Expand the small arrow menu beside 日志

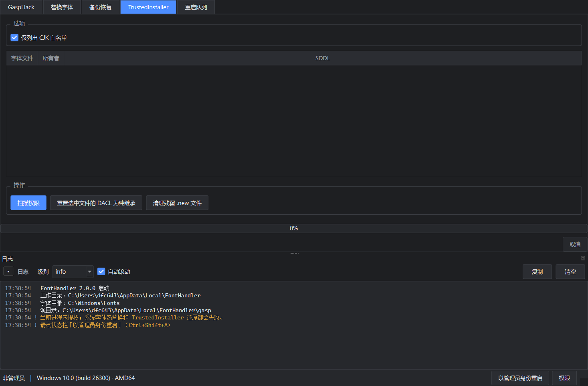pyautogui.click(x=8, y=272)
